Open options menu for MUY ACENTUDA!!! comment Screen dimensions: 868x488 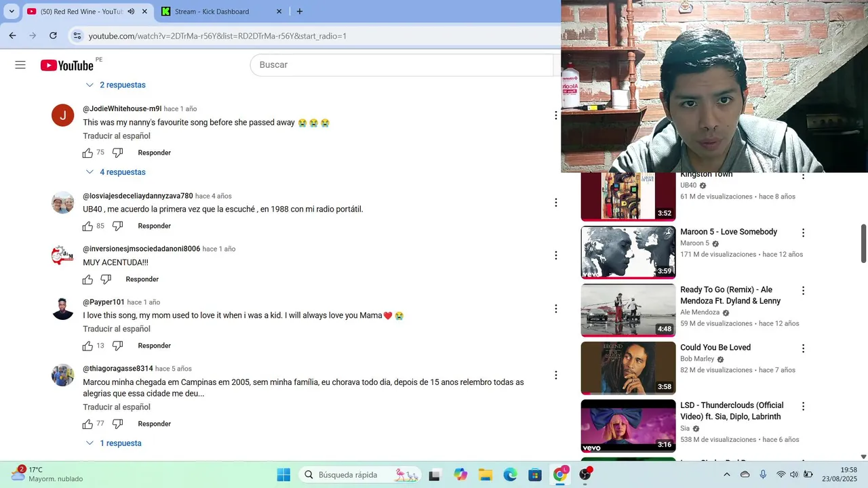click(555, 256)
